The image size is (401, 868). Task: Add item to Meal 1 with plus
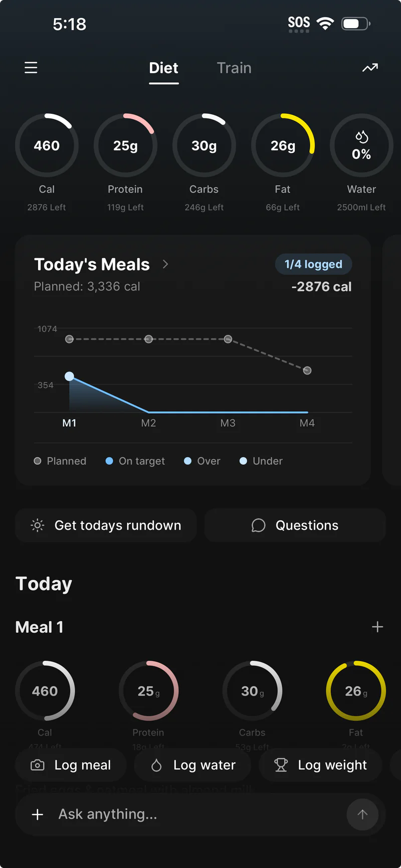coord(377,627)
